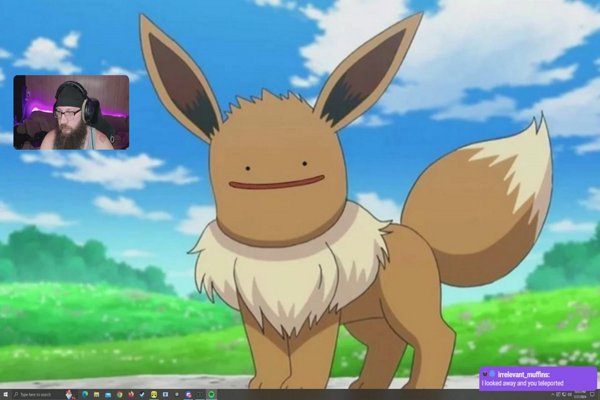Click the 'I looked away and you teleported' message

click(x=523, y=383)
